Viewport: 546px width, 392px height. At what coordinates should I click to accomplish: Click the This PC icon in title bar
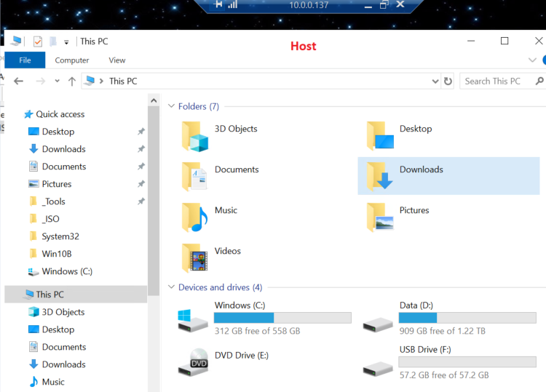16,41
